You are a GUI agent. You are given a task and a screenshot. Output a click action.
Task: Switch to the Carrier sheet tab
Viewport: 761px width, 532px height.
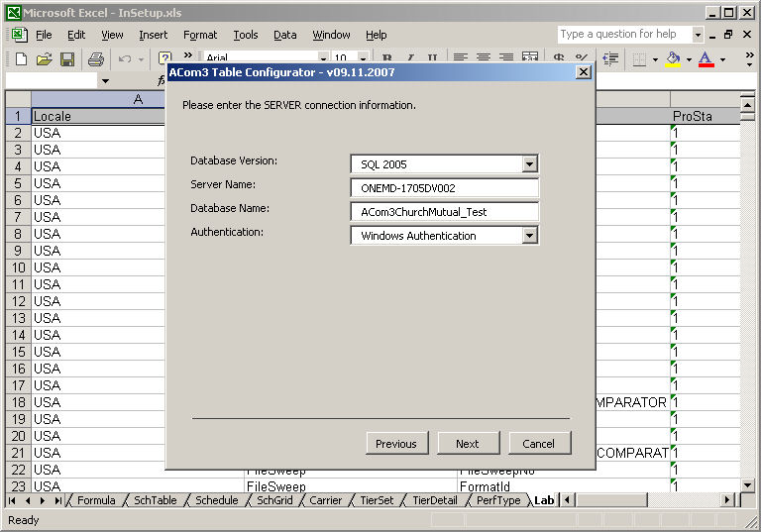point(325,500)
